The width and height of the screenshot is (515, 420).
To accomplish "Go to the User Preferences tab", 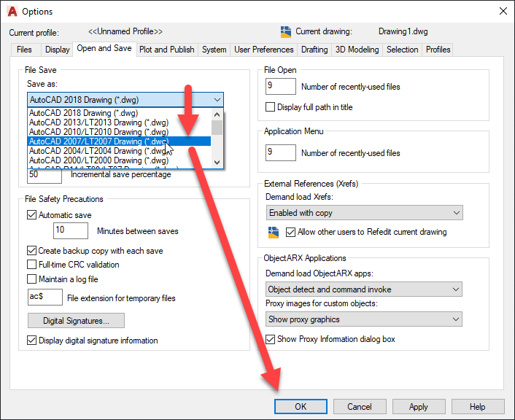I will click(264, 50).
